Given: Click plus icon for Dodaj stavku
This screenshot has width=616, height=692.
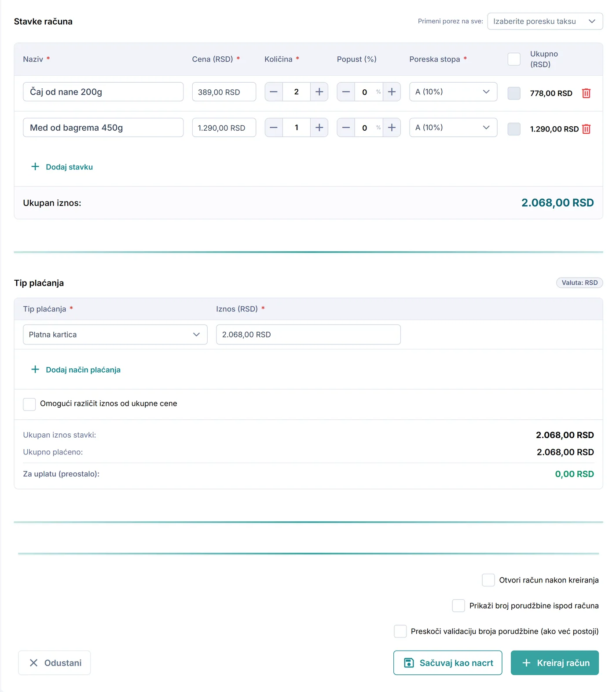Looking at the screenshot, I should 35,167.
